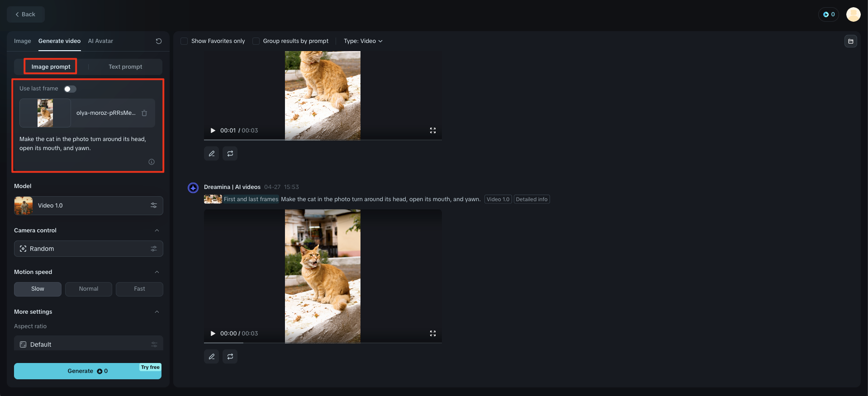
Task: Switch to the Generate video tab
Action: [60, 41]
